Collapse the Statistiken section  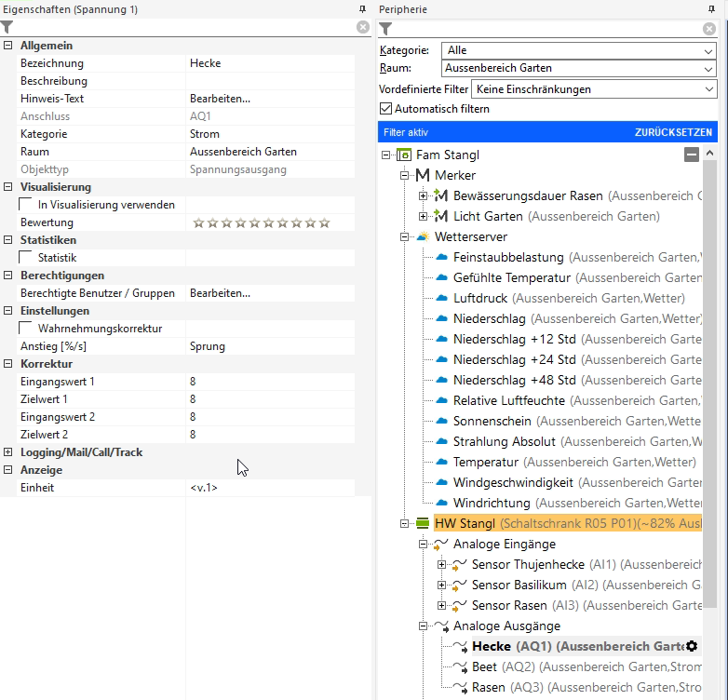coord(7,239)
